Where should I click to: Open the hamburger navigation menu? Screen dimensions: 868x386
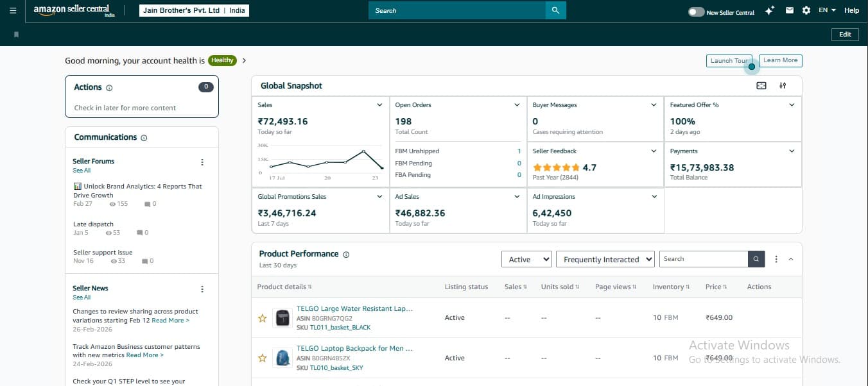tap(13, 10)
